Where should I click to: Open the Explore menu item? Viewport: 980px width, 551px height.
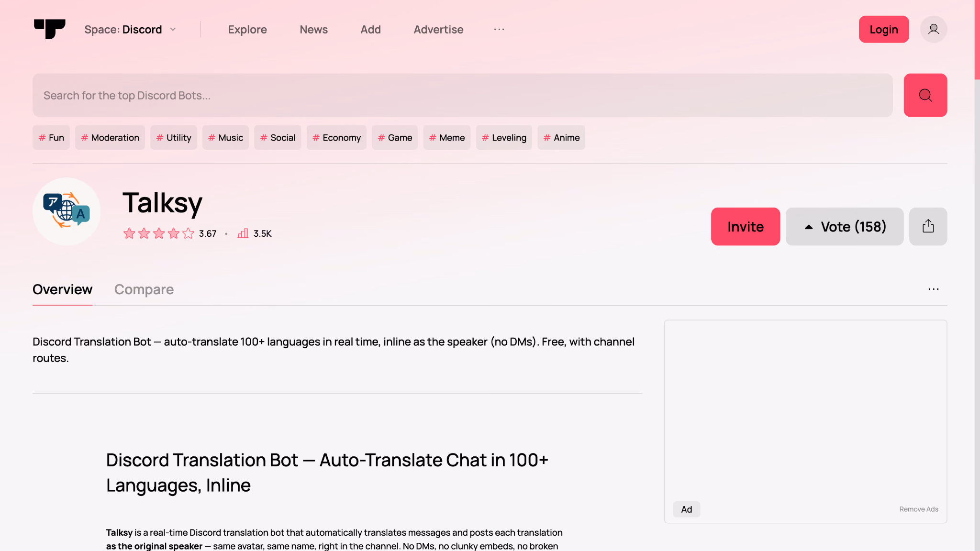pyautogui.click(x=247, y=29)
